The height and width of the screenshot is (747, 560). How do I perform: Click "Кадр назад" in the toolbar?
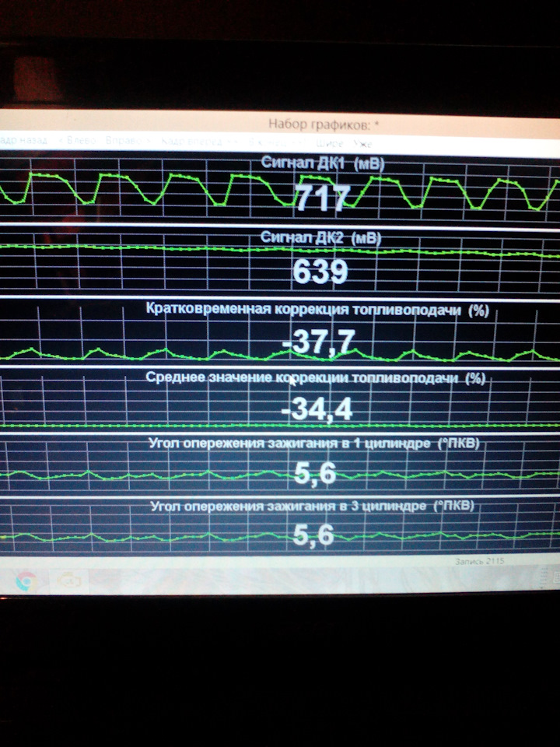23,141
